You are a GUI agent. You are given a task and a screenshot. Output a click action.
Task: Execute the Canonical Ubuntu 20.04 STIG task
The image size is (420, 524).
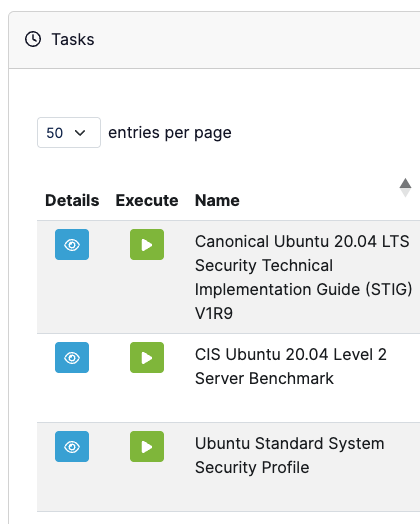[147, 244]
